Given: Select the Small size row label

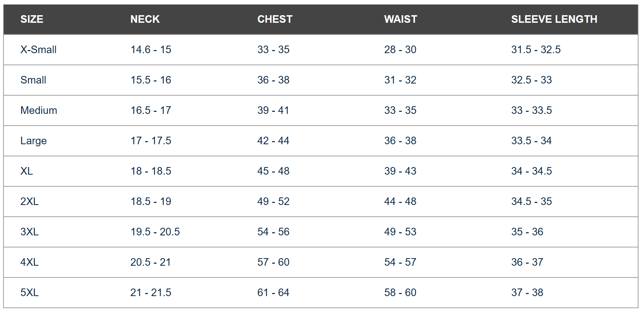Looking at the screenshot, I should (x=33, y=80).
